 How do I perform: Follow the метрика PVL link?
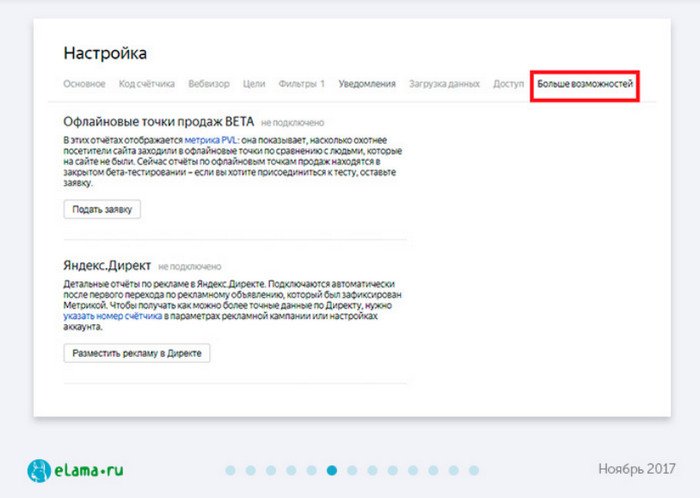[211, 140]
